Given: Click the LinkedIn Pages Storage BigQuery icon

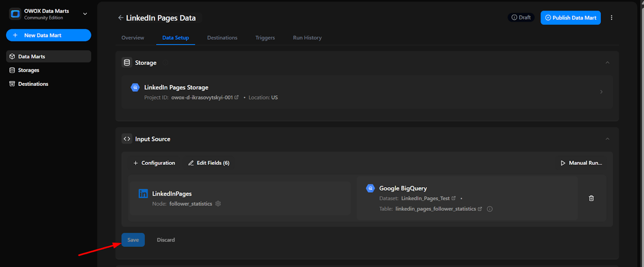Looking at the screenshot, I should [135, 88].
